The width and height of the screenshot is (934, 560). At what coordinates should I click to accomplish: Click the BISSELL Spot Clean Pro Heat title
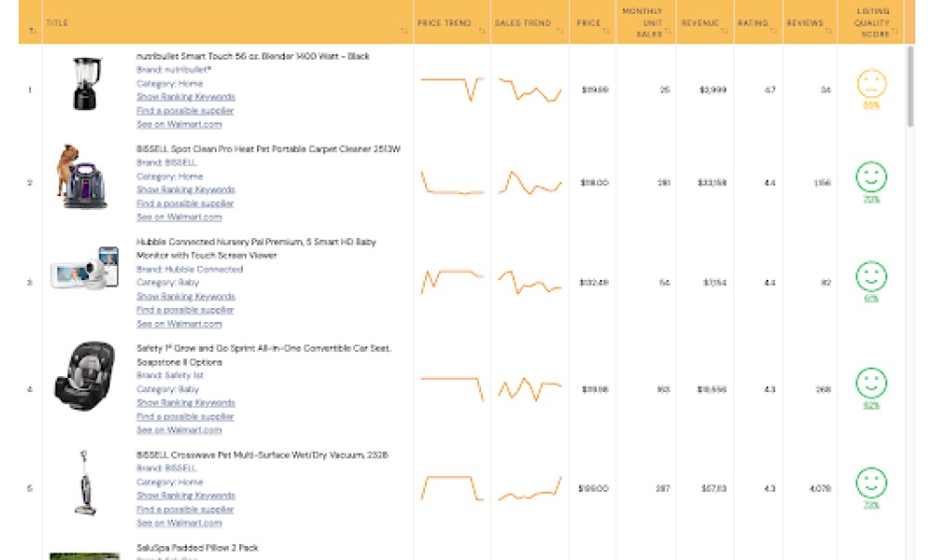pyautogui.click(x=268, y=148)
